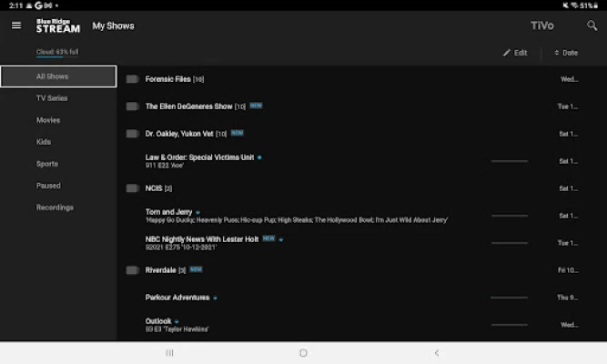
Task: Tap the S11 E22 episode subtitle
Action: point(164,166)
